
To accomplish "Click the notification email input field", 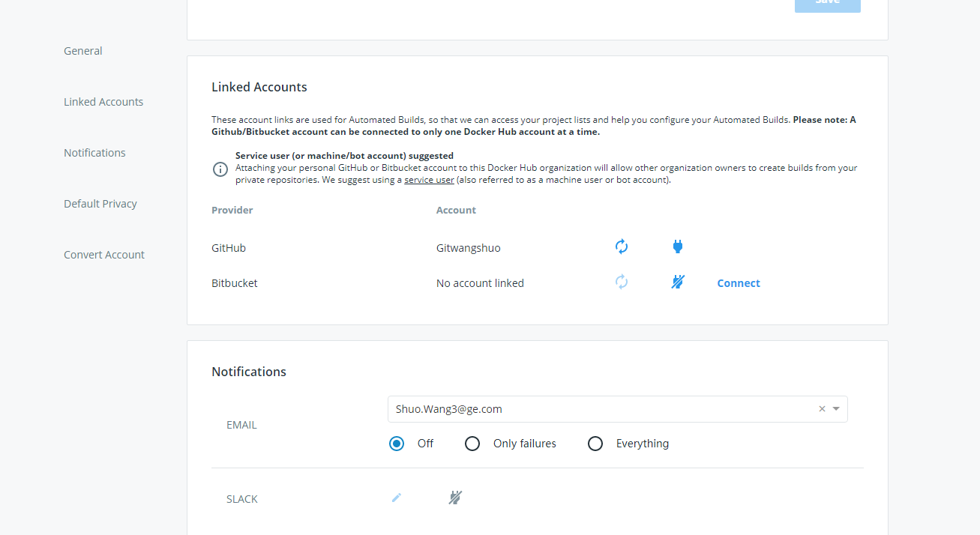I will tap(600, 409).
